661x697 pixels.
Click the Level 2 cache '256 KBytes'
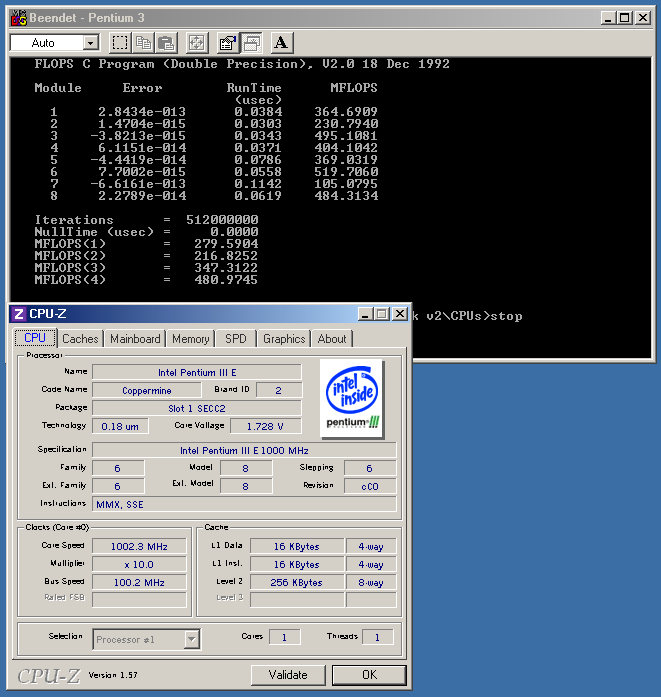(x=297, y=582)
